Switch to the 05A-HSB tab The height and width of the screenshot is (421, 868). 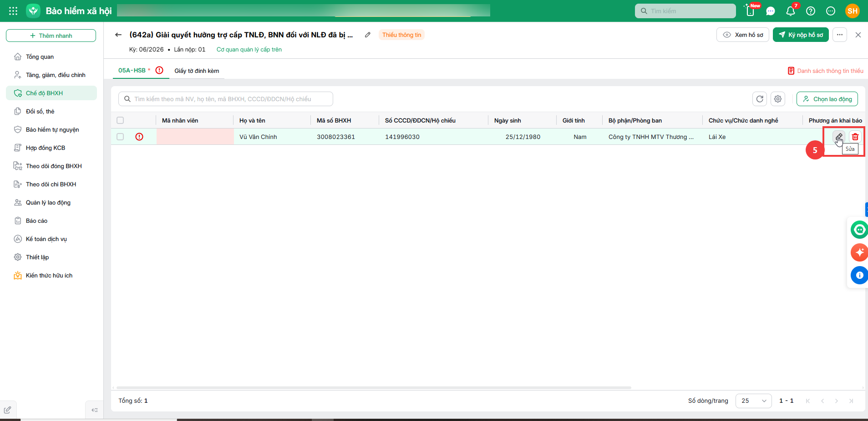pyautogui.click(x=132, y=71)
